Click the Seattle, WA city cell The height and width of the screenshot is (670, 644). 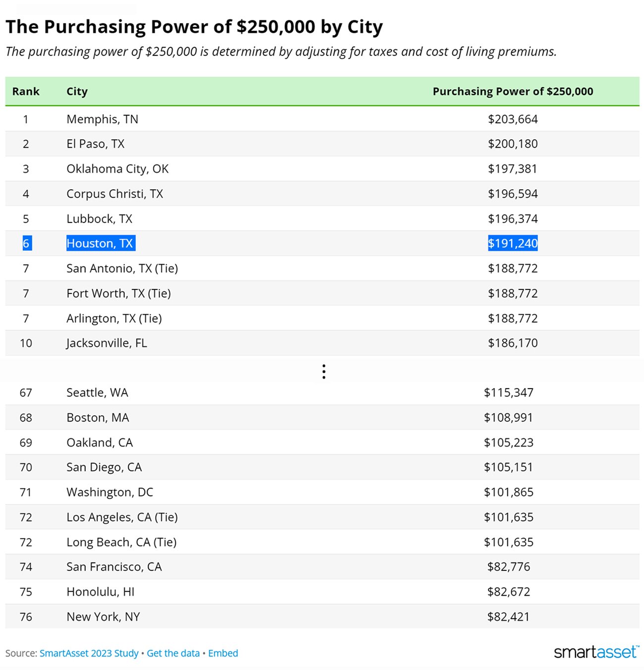97,393
